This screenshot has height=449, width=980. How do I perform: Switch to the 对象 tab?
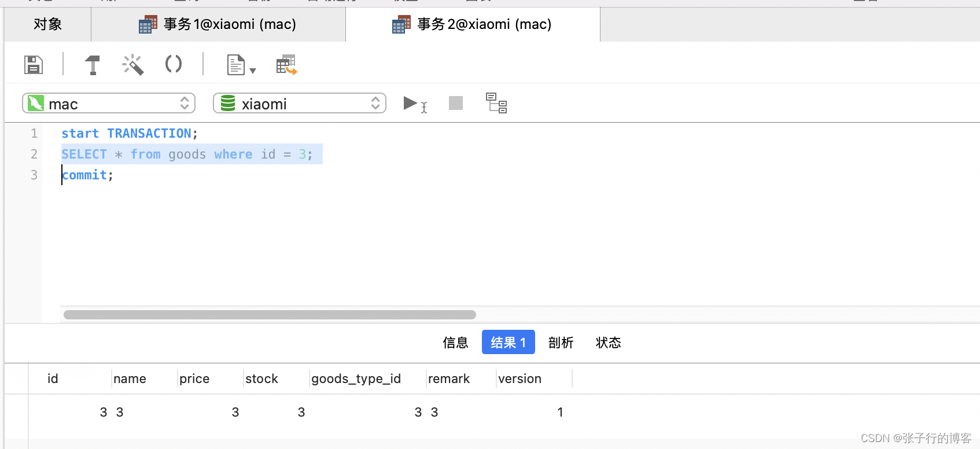[47, 24]
